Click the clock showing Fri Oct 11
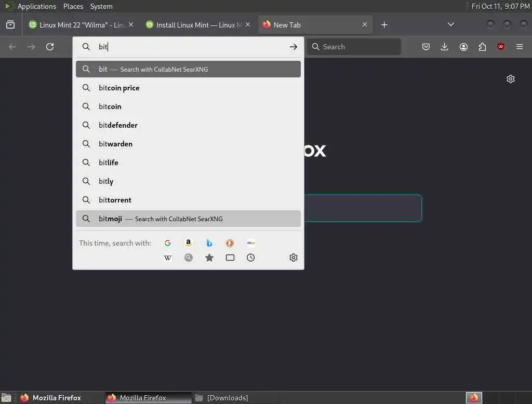The width and height of the screenshot is (532, 404). tap(500, 6)
